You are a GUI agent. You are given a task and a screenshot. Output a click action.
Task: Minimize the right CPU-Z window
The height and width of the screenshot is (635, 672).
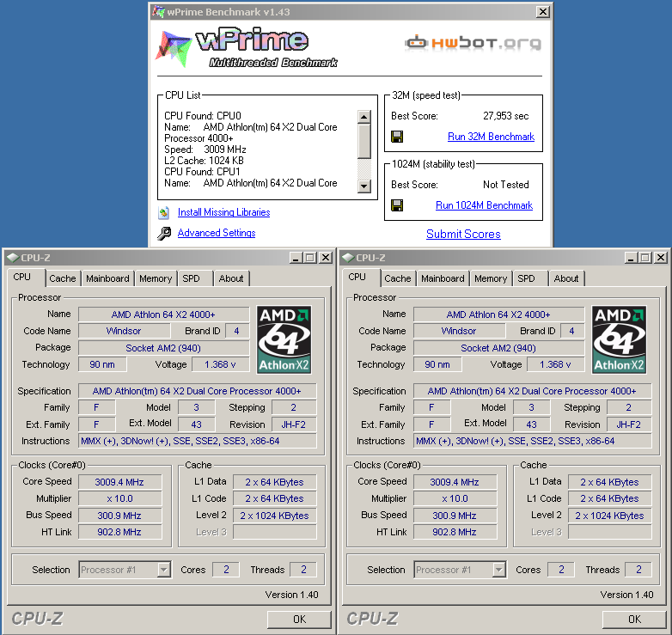[631, 258]
